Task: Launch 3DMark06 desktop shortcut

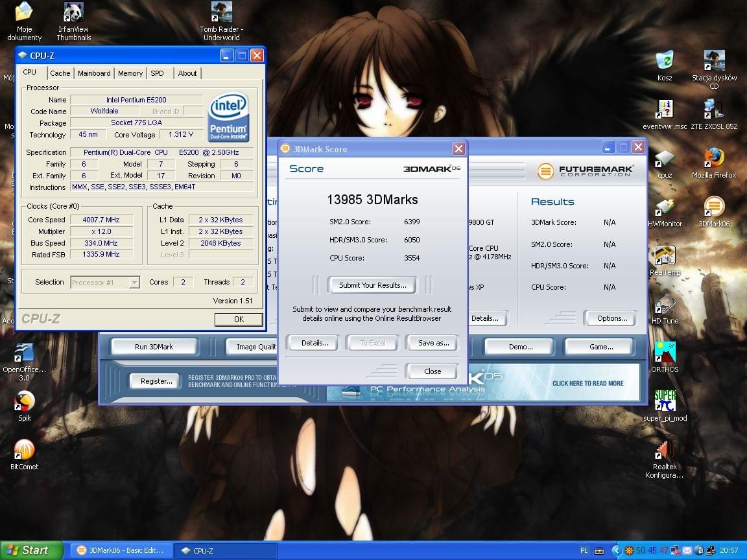Action: pyautogui.click(x=714, y=212)
